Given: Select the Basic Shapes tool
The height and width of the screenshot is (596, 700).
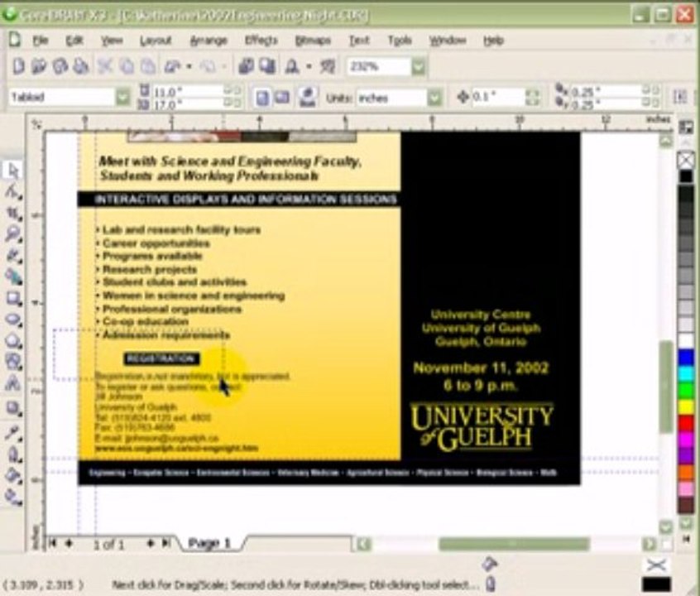Looking at the screenshot, I should [x=12, y=362].
